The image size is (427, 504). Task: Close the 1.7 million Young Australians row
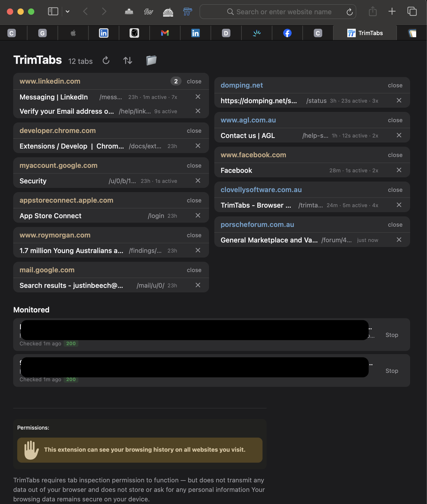(198, 250)
